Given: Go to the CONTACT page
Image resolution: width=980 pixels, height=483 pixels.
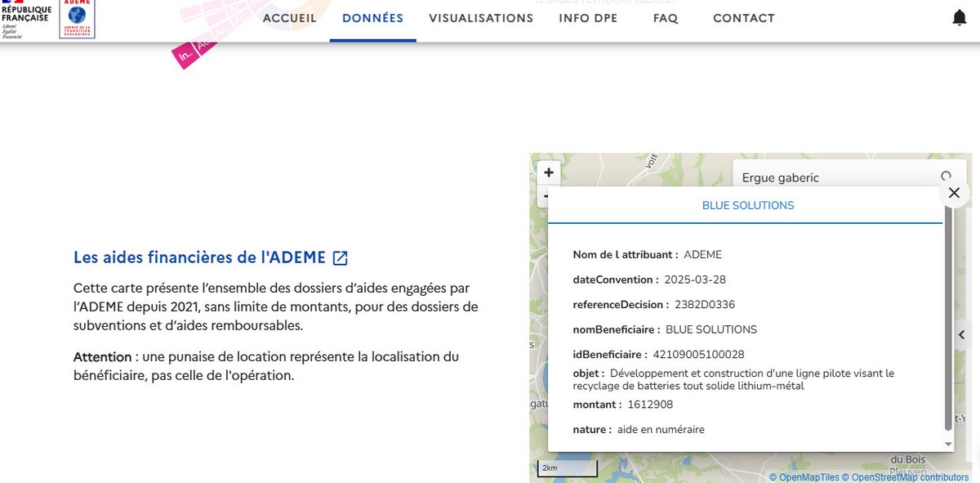Looking at the screenshot, I should pos(744,18).
